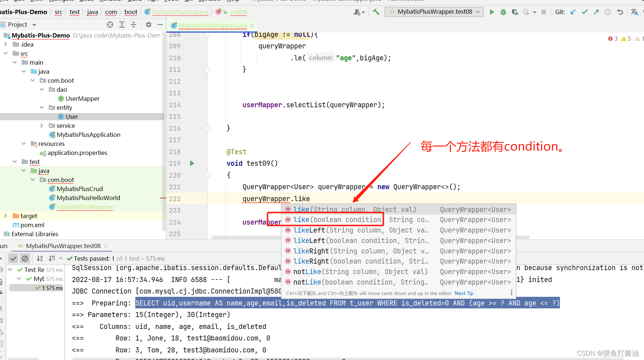Image resolution: width=644 pixels, height=360 pixels.
Task: Hide the Project panel with minus icon
Action: (x=160, y=25)
